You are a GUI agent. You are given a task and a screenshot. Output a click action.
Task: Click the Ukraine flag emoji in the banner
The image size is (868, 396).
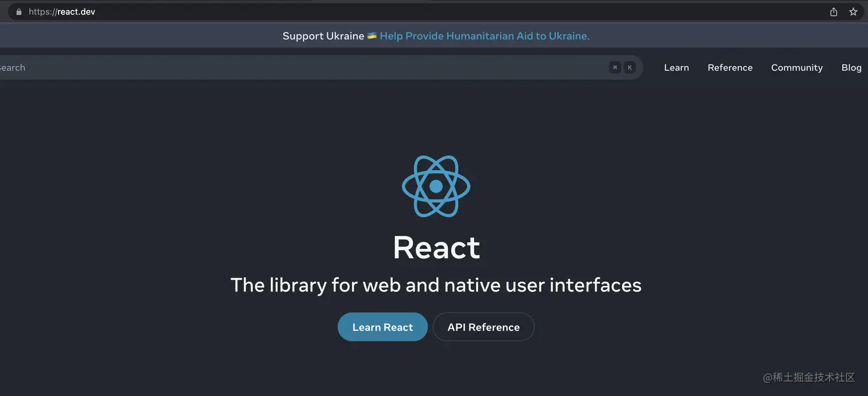[371, 35]
